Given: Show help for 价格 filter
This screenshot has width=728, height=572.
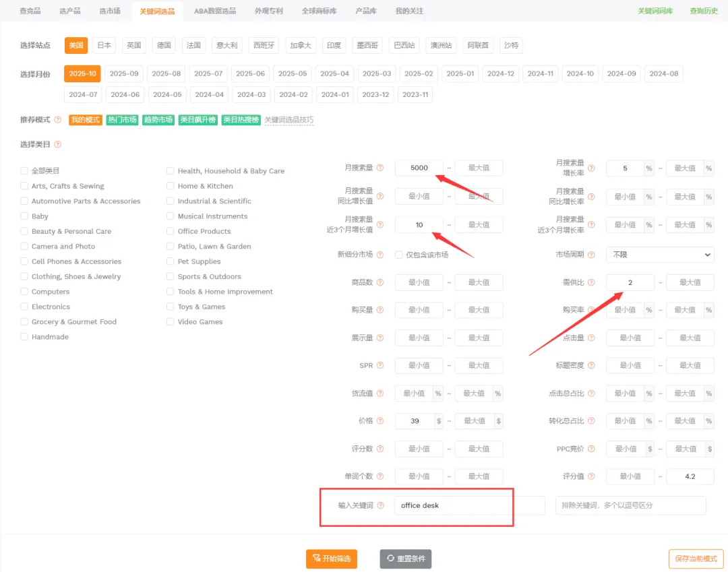Looking at the screenshot, I should [380, 421].
